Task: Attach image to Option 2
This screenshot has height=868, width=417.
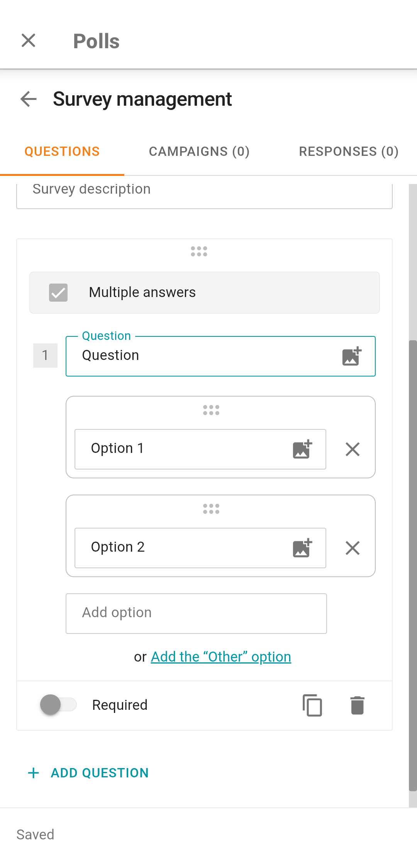Action: (x=302, y=548)
